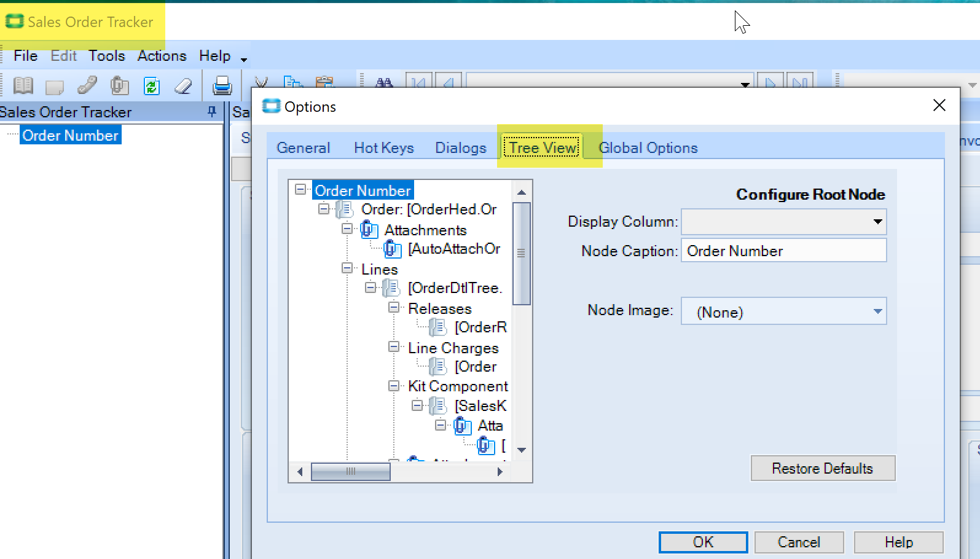This screenshot has width=980, height=559.
Task: Switch to the General tab
Action: click(304, 148)
